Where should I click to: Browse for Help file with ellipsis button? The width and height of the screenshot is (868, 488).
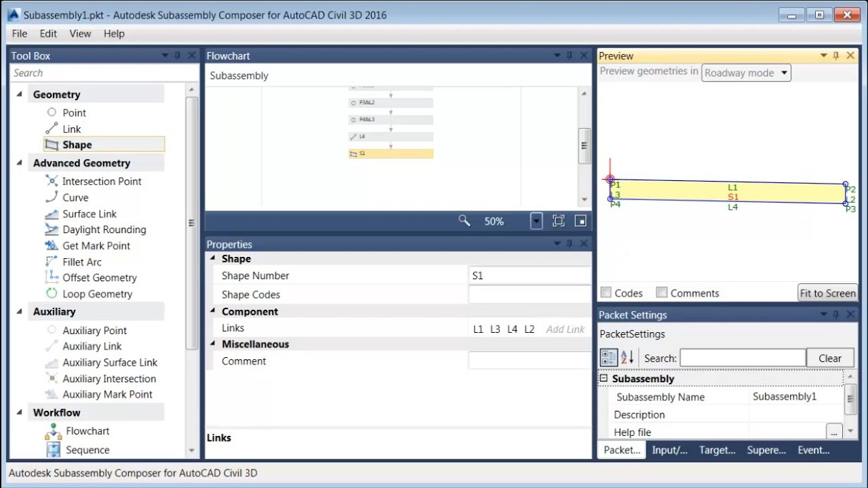[834, 432]
